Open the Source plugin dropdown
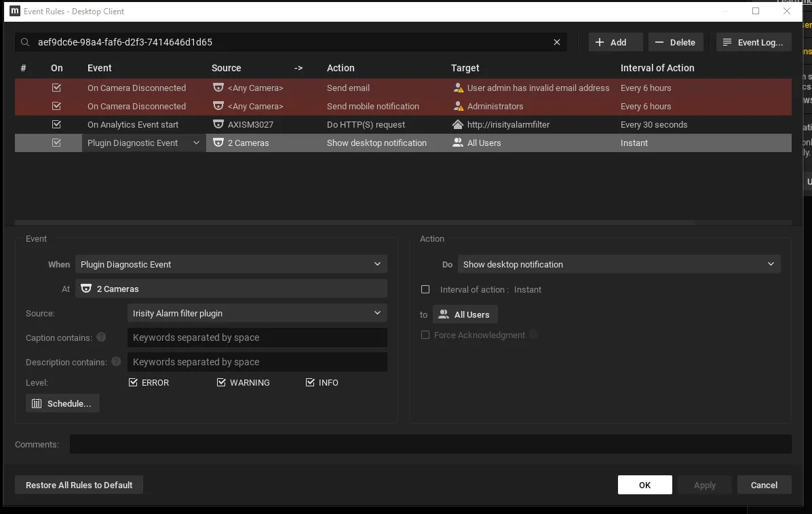This screenshot has width=812, height=514. (257, 313)
